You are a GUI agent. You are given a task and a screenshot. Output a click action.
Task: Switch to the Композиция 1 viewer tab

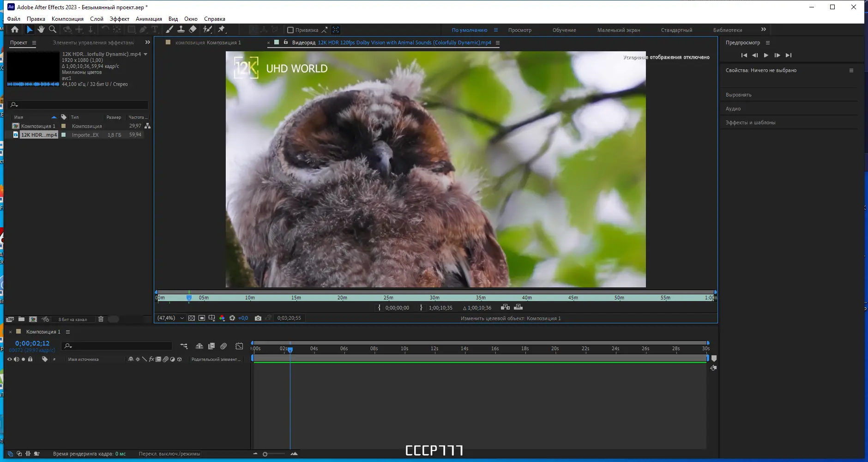208,43
